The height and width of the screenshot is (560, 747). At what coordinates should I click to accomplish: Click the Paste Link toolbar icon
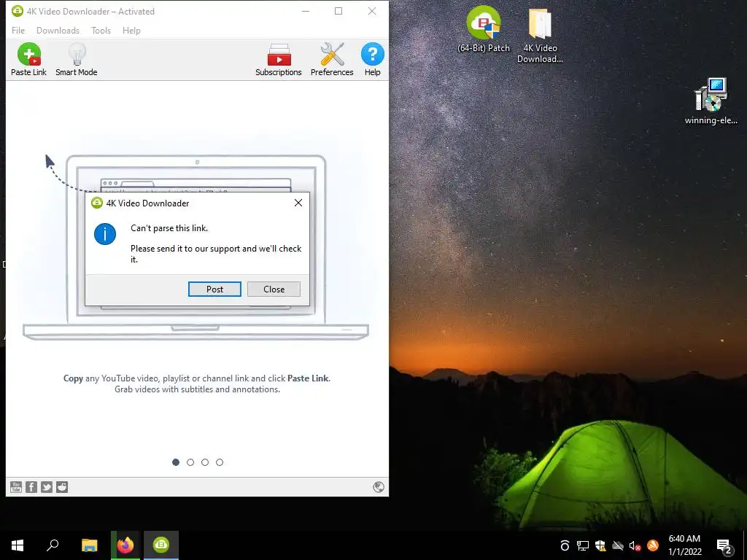tap(28, 60)
